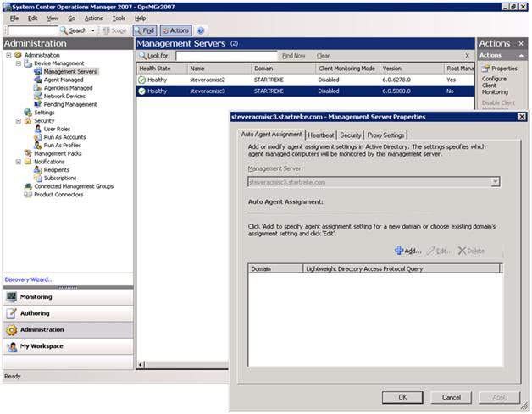Screen dimensions: 532x414
Task: Select the steveracmisc2 server row name
Action: click(208, 80)
